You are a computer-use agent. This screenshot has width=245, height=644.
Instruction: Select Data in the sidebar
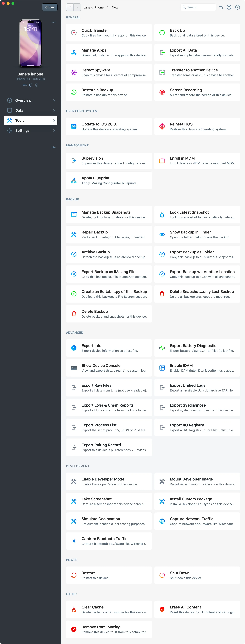pyautogui.click(x=19, y=110)
